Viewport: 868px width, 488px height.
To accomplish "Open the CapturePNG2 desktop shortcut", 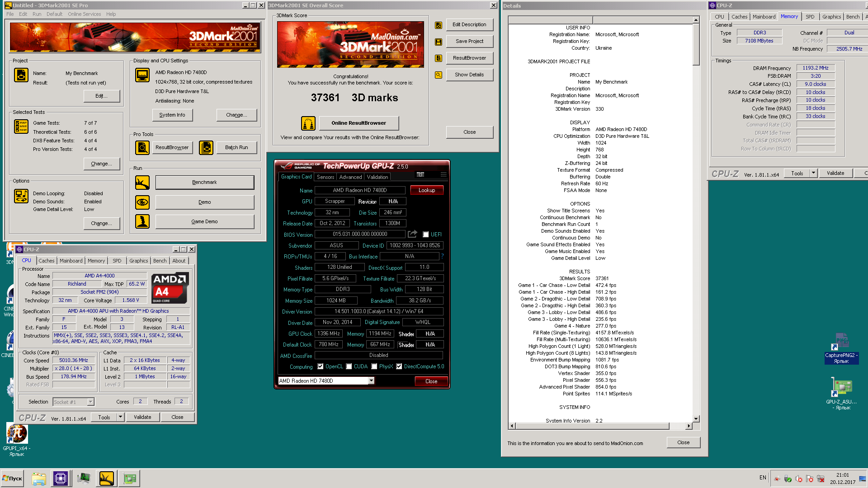I will (841, 348).
